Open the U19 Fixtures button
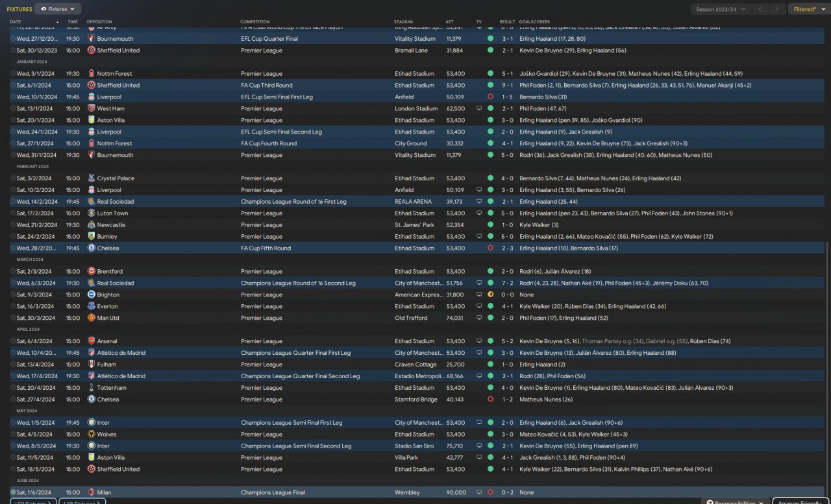Screen dimensions: 831x504 tap(82, 501)
